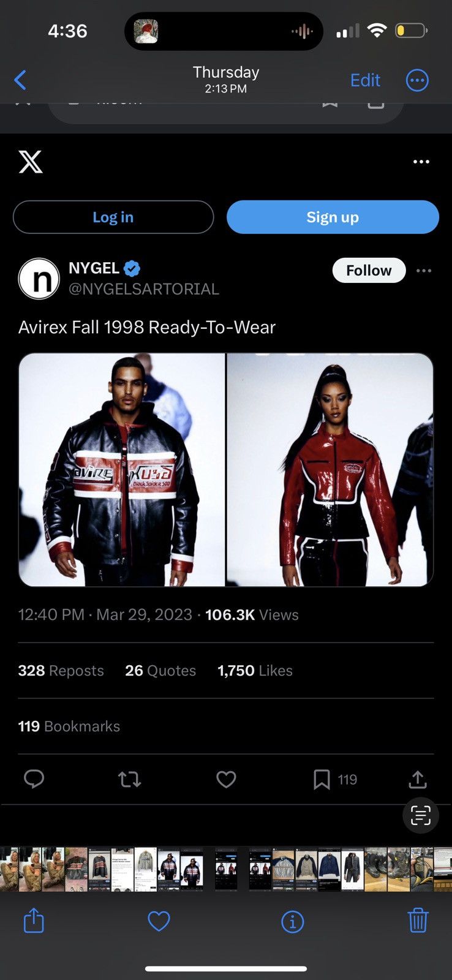Tap the Photos share icon
The image size is (452, 980).
pyautogui.click(x=34, y=920)
